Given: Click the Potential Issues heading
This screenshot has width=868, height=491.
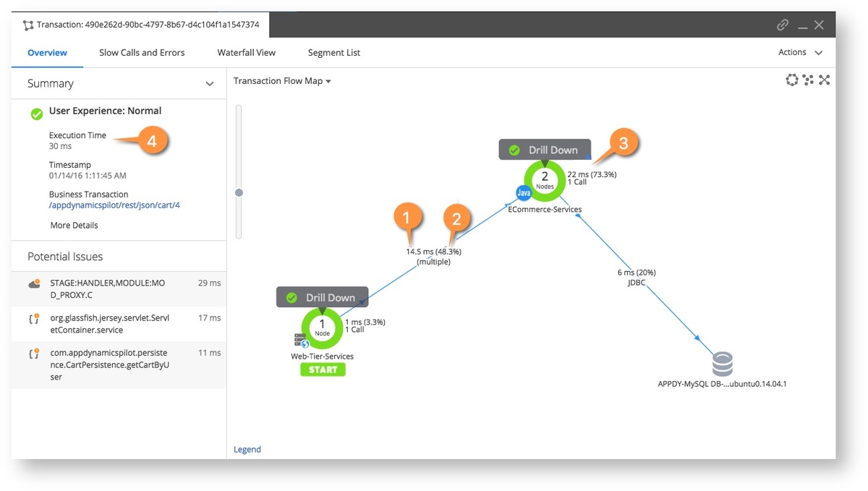Looking at the screenshot, I should pyautogui.click(x=65, y=257).
